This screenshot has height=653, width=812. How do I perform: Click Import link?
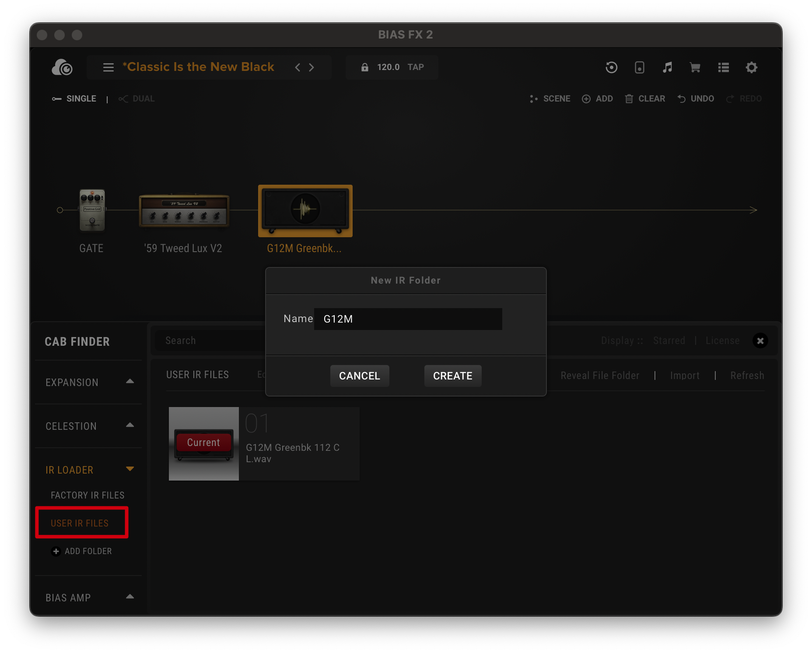685,376
